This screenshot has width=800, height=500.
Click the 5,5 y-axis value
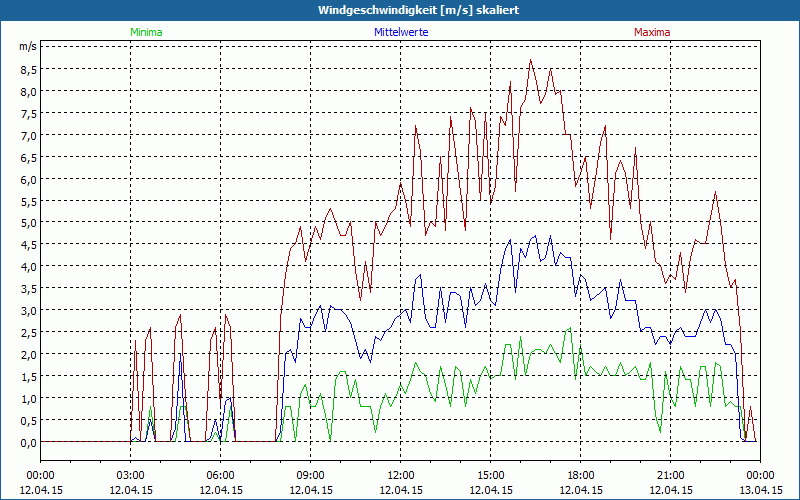[x=29, y=202]
